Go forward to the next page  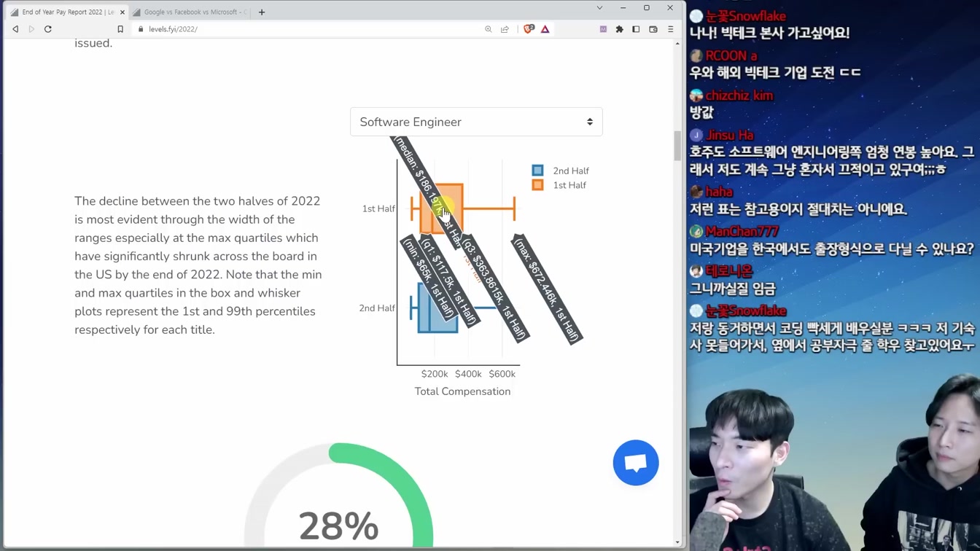click(x=31, y=29)
